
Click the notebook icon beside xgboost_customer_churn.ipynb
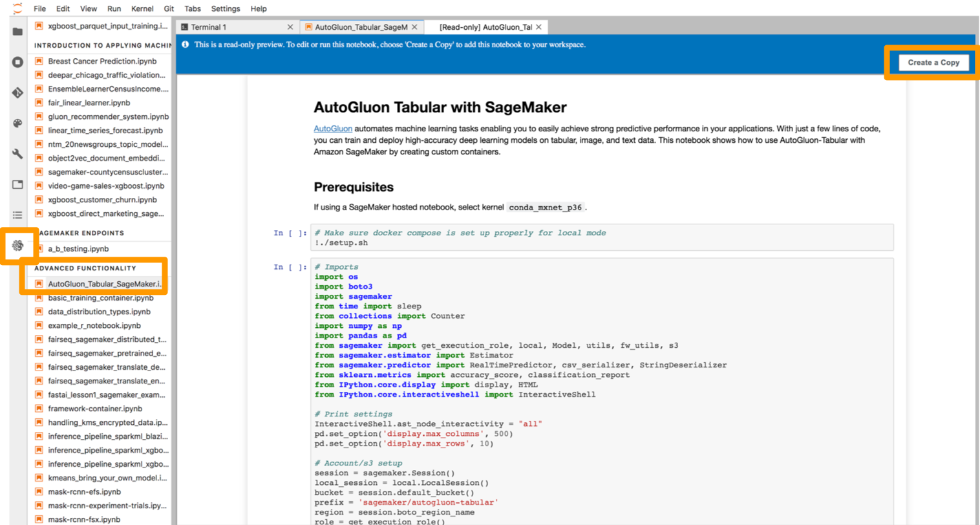39,200
